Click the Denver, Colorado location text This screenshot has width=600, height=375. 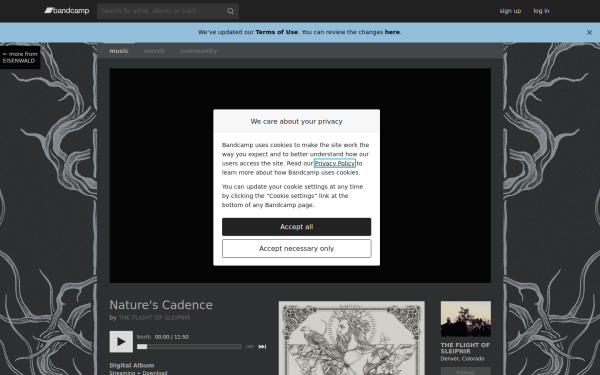[462, 359]
